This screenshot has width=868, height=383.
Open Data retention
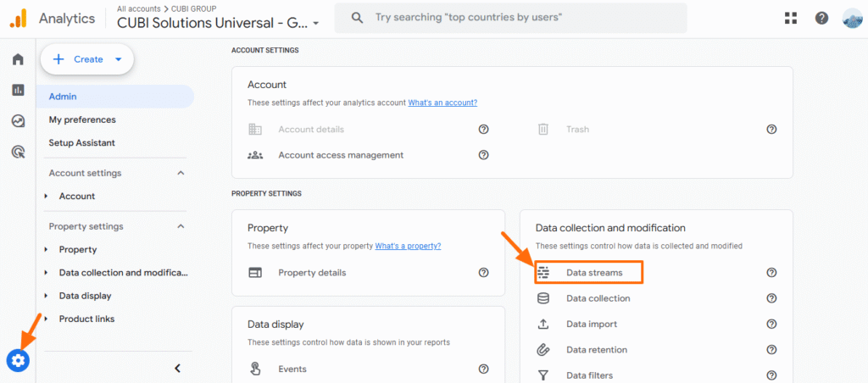point(597,350)
